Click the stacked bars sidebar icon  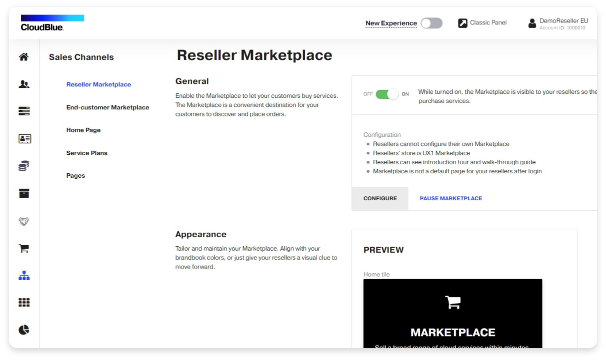click(24, 111)
